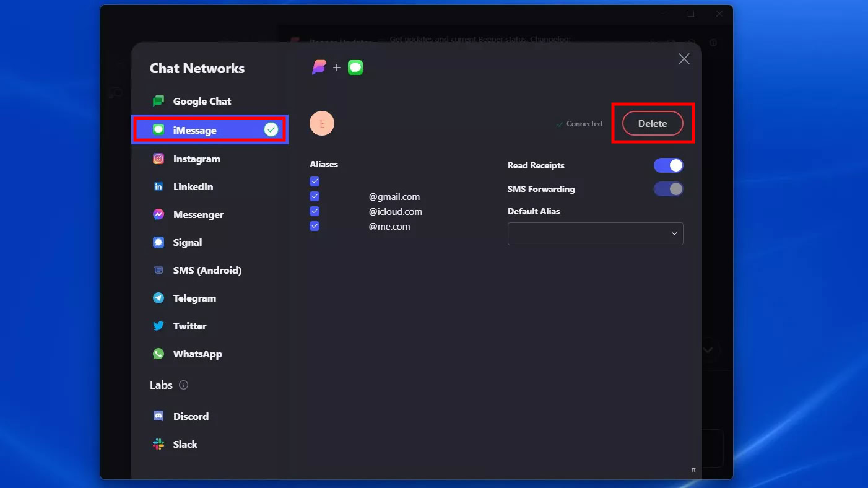Click the iMessage green bubble icon in sidebar
Image resolution: width=868 pixels, height=488 pixels.
pos(158,130)
